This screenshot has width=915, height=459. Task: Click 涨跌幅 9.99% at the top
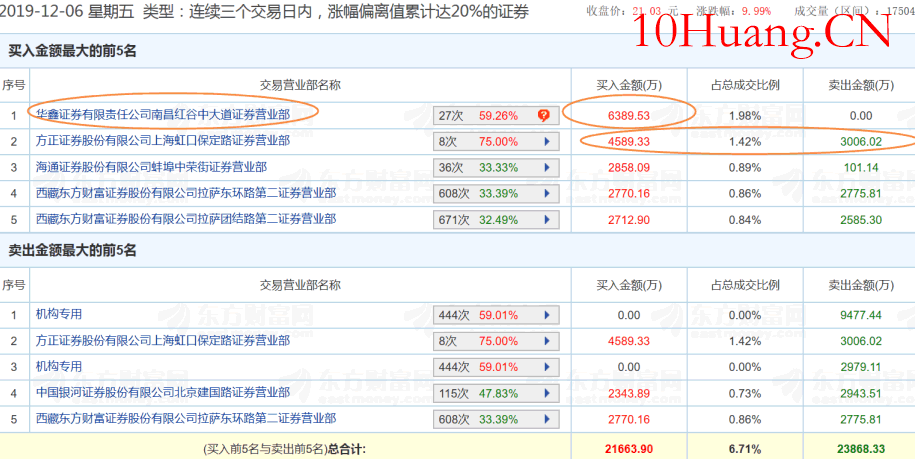pyautogui.click(x=734, y=11)
